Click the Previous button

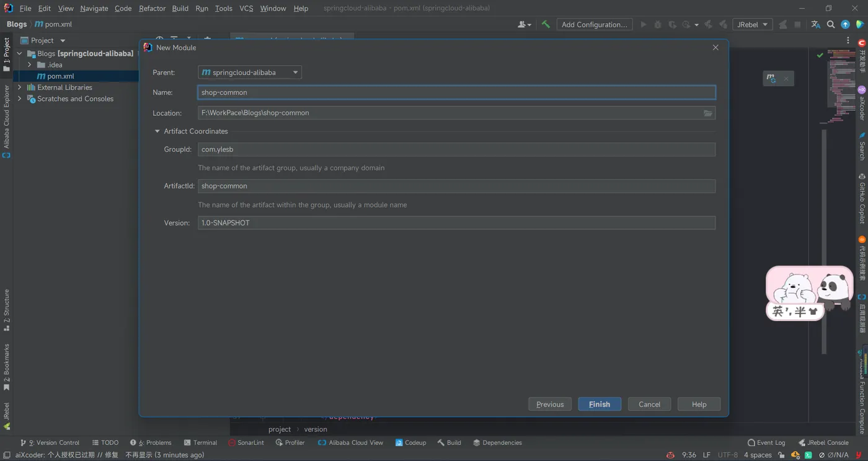pyautogui.click(x=550, y=404)
